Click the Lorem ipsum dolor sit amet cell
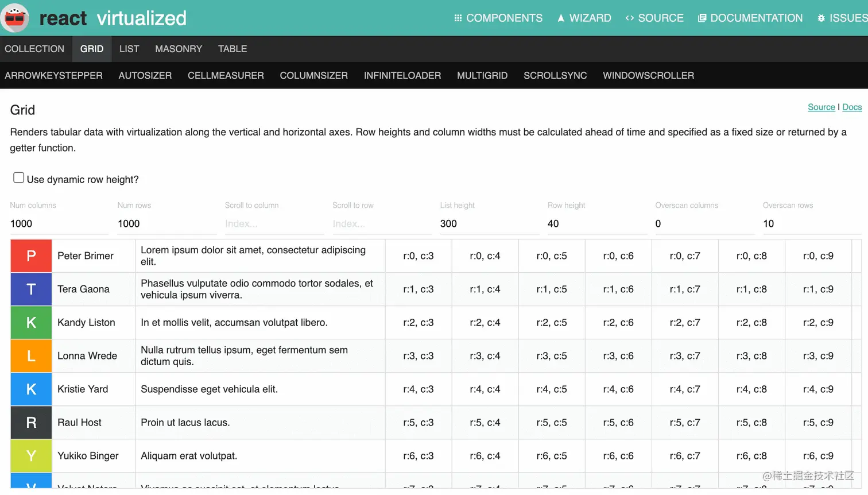 point(260,256)
